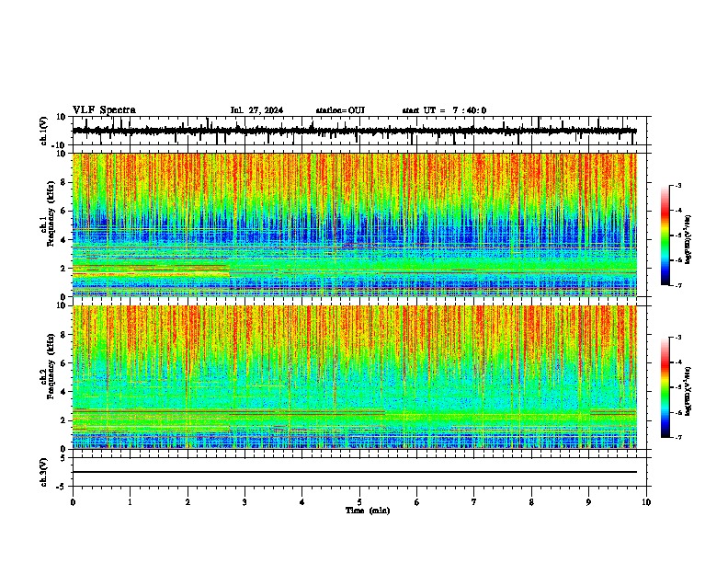728x563 pixels.
Task: Click the ch.1 frequency spectrogram image
Action: coord(355,224)
